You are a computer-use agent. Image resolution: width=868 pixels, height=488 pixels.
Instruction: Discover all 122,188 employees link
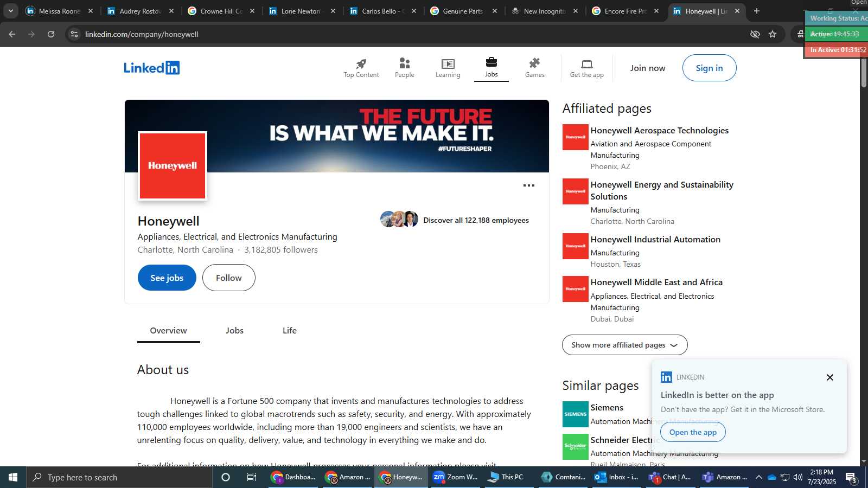coord(476,220)
